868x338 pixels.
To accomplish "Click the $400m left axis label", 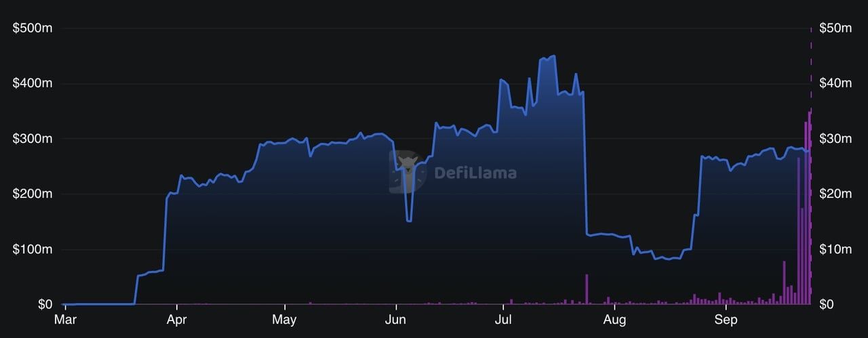I will 34,83.
